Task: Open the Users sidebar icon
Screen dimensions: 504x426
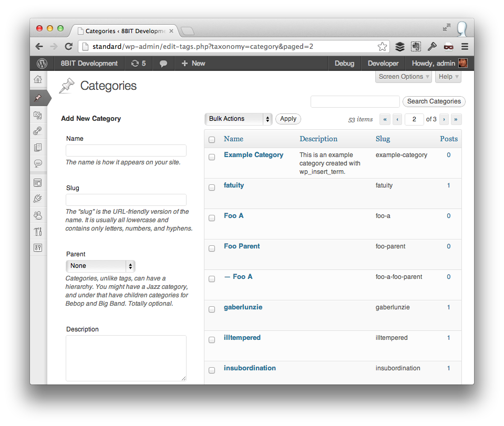Action: coord(38,215)
